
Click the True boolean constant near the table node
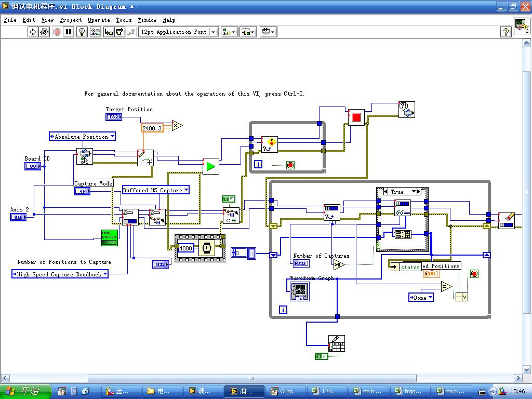pyautogui.click(x=322, y=356)
